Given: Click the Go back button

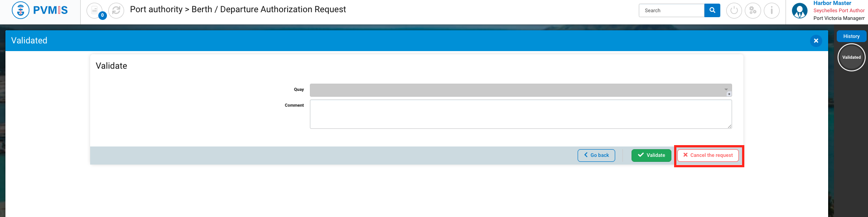Looking at the screenshot, I should 596,156.
